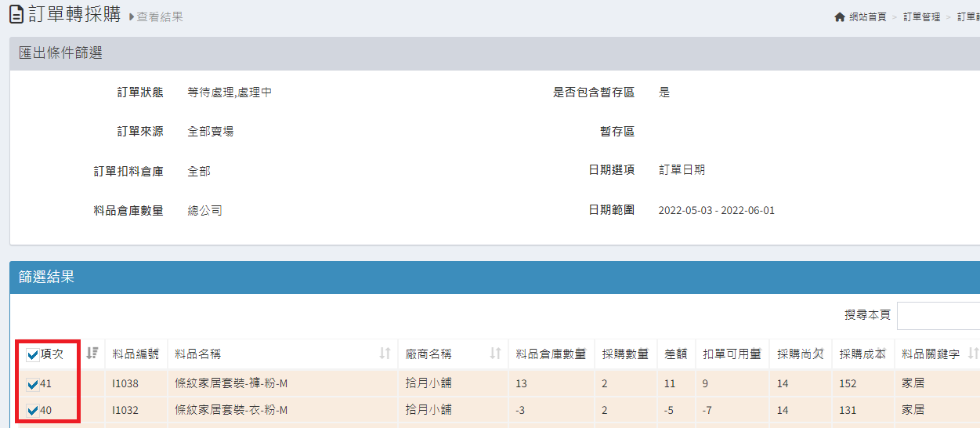
Task: Click the document icon beside 訂單轉採購 title
Action: pos(16,15)
